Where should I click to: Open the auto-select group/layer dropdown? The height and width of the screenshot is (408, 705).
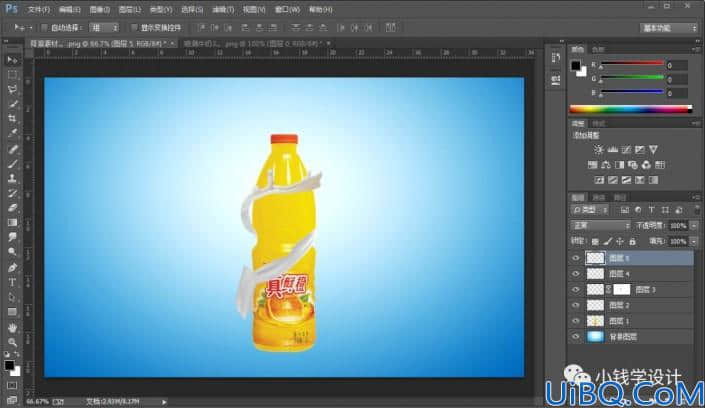(x=104, y=28)
